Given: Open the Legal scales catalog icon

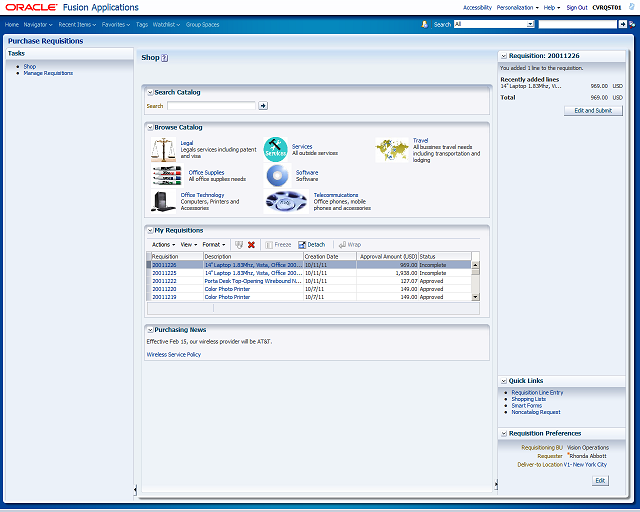Looking at the screenshot, I should click(x=163, y=149).
